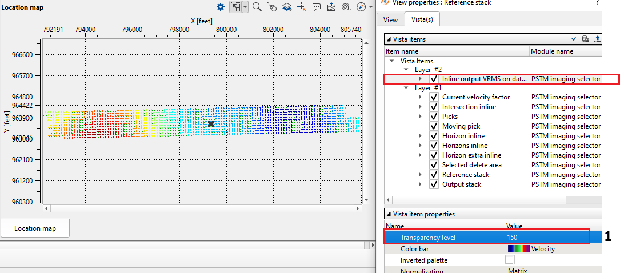Select the Reference stack tree item
Image resolution: width=644 pixels, height=273 pixels.
[x=465, y=175]
